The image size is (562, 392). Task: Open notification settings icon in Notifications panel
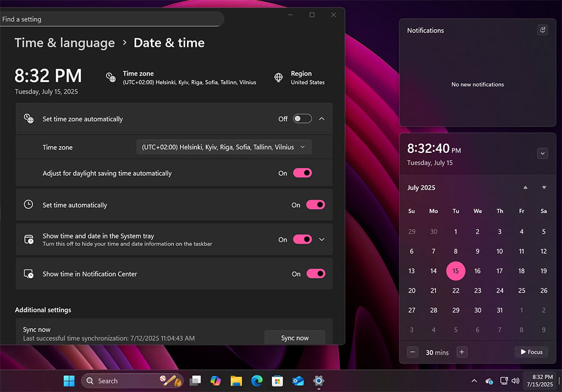(543, 30)
